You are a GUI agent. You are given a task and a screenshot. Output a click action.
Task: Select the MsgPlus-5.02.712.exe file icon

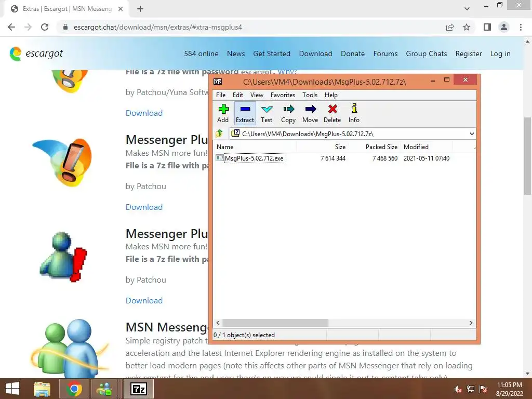pyautogui.click(x=220, y=158)
